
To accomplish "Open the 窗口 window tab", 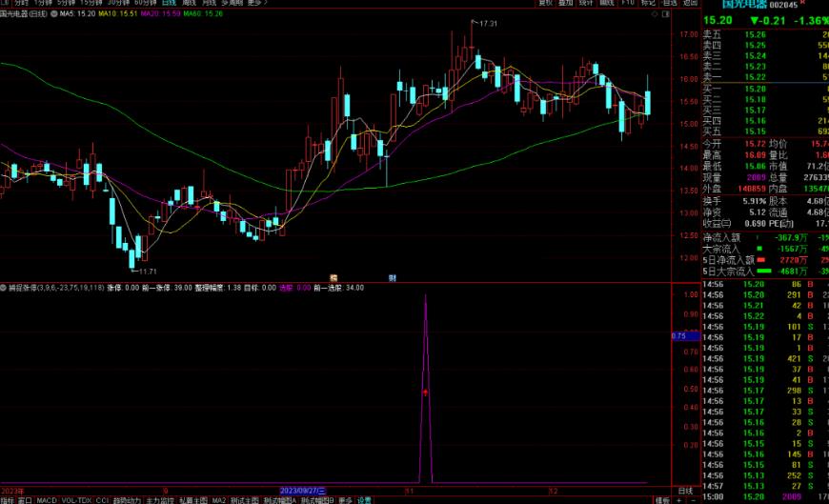I will tap(26, 500).
